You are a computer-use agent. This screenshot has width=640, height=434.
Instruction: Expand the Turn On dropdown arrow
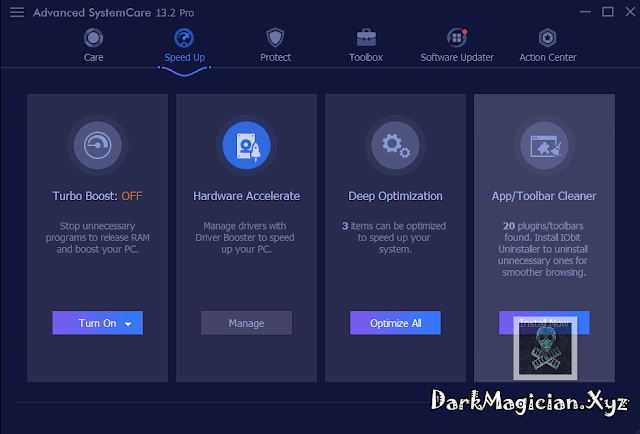point(128,324)
